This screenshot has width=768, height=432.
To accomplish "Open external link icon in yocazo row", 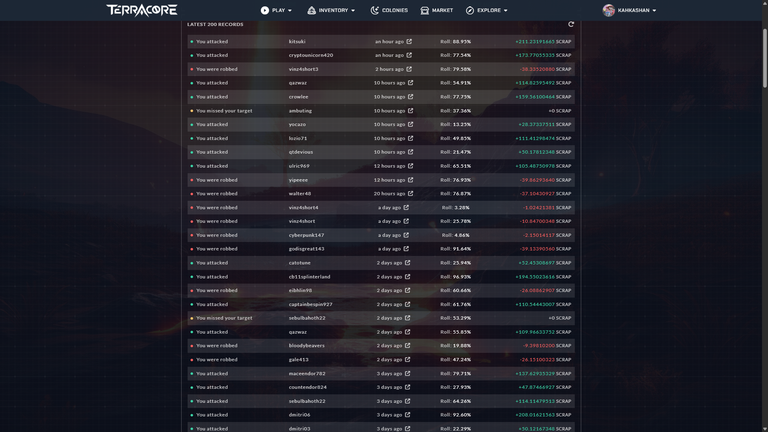I will pos(410,124).
